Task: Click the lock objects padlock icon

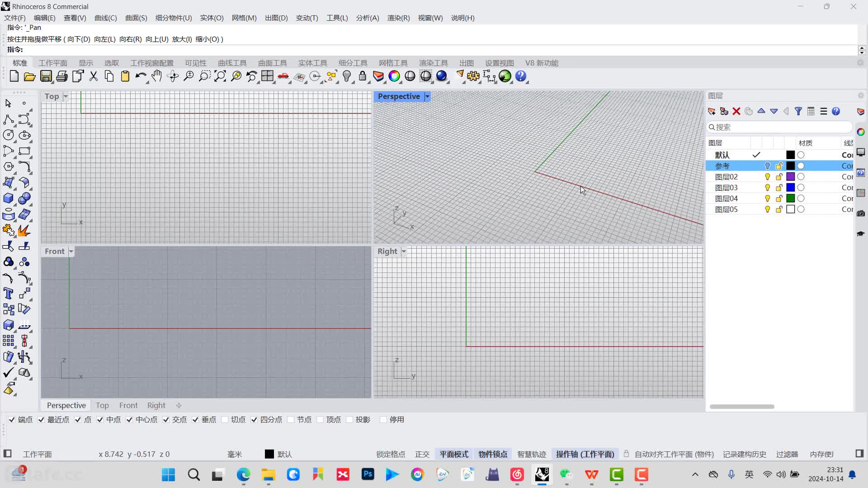Action: [x=363, y=76]
